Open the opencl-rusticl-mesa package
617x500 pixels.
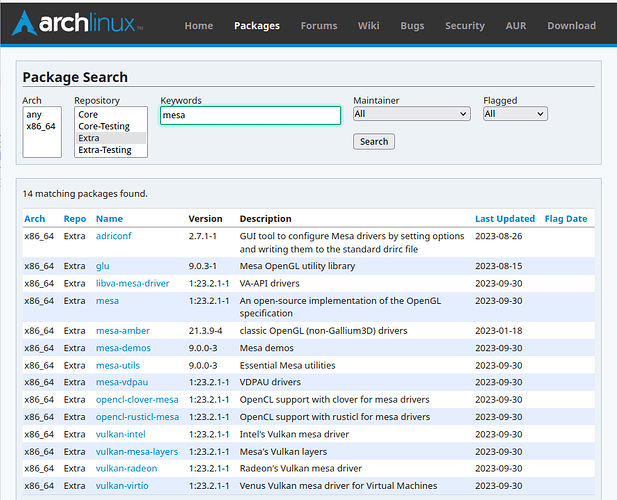click(137, 417)
